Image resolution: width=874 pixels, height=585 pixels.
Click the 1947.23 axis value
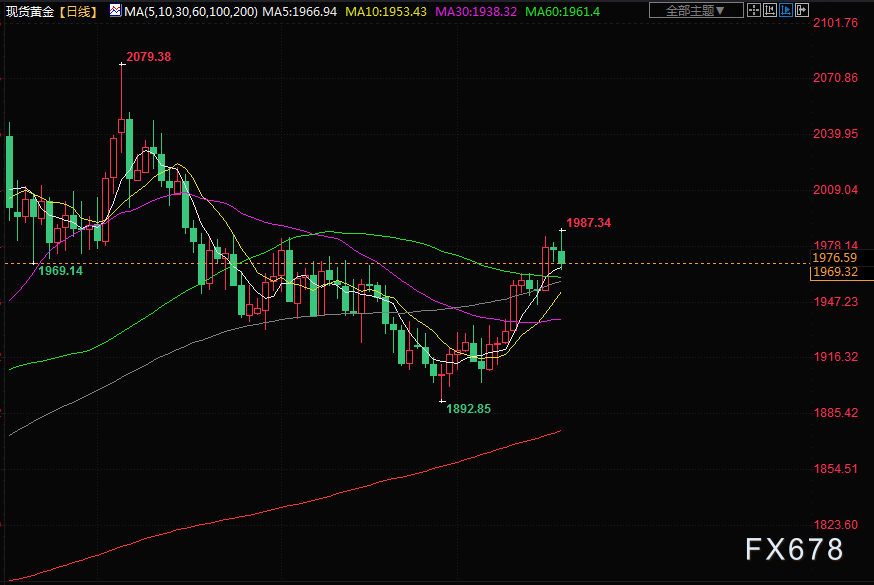click(x=836, y=301)
